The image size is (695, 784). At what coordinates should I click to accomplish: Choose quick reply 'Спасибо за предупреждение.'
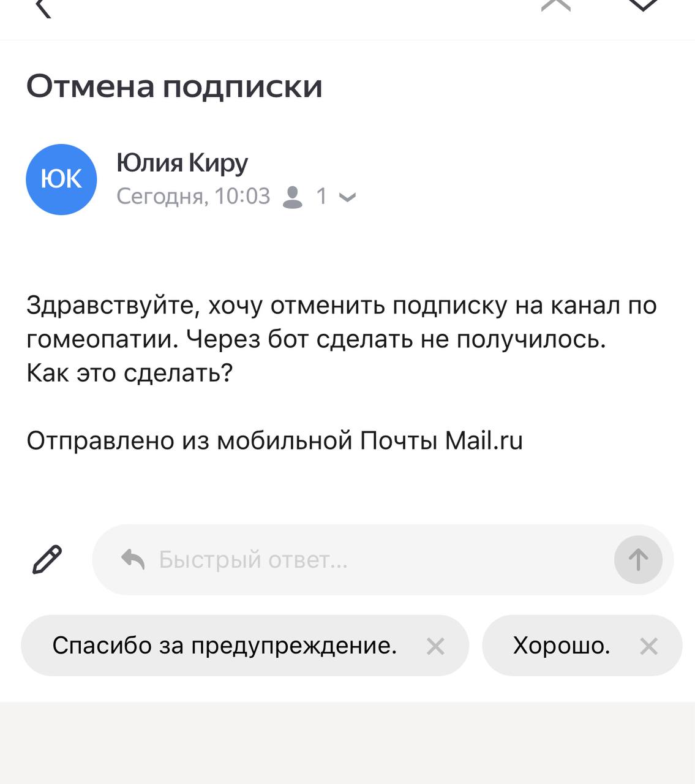pos(225,646)
